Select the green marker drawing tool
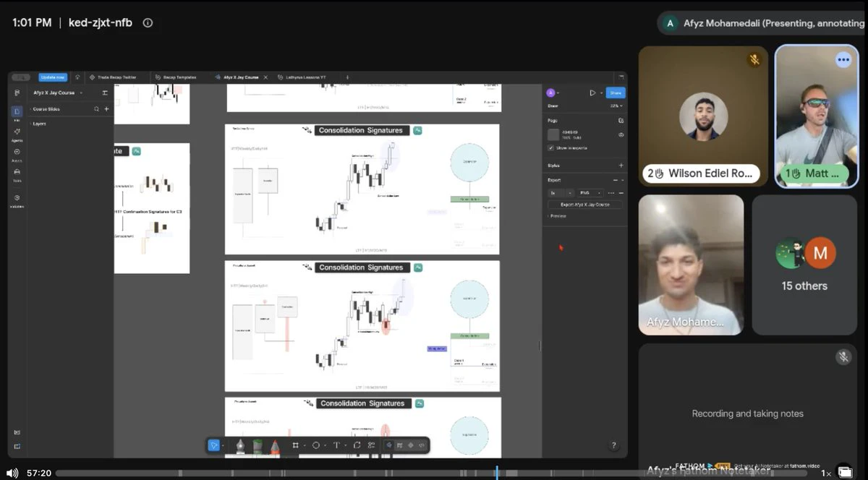 (258, 446)
